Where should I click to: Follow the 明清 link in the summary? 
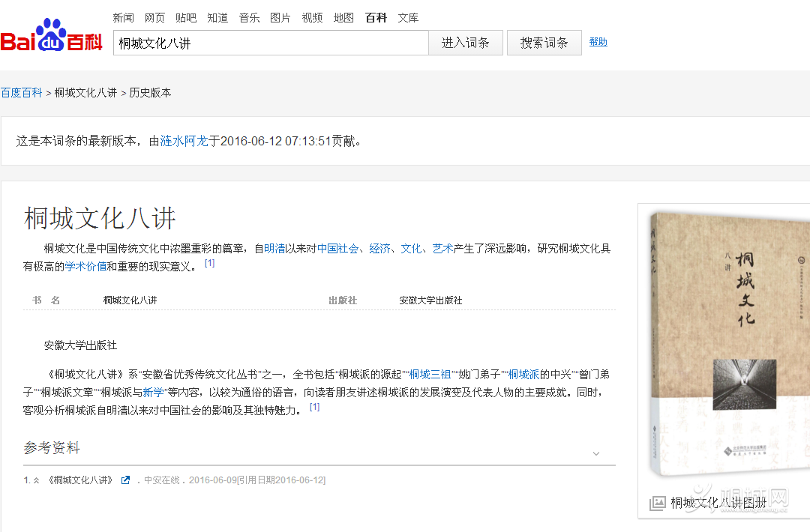click(x=274, y=249)
